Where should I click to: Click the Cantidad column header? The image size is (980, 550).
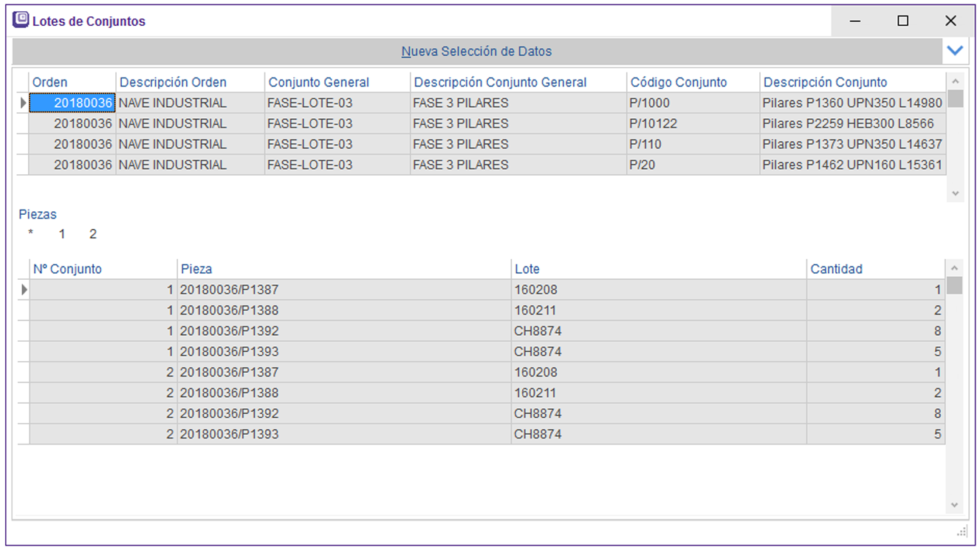point(836,269)
